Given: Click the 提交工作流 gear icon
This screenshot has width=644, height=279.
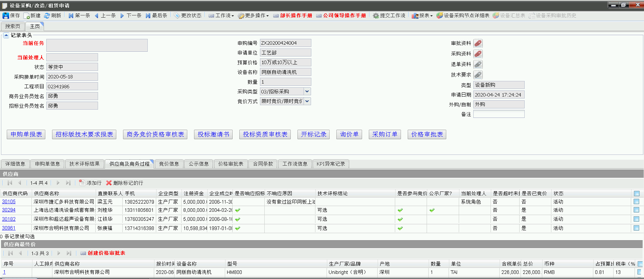Looking at the screenshot, I should 376,16.
